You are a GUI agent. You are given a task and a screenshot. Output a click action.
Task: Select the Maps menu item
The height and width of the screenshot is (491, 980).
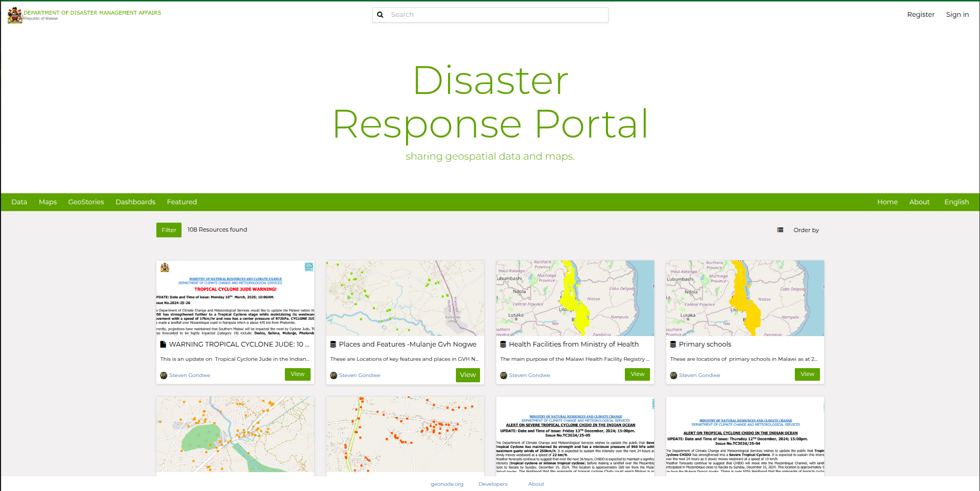(48, 202)
